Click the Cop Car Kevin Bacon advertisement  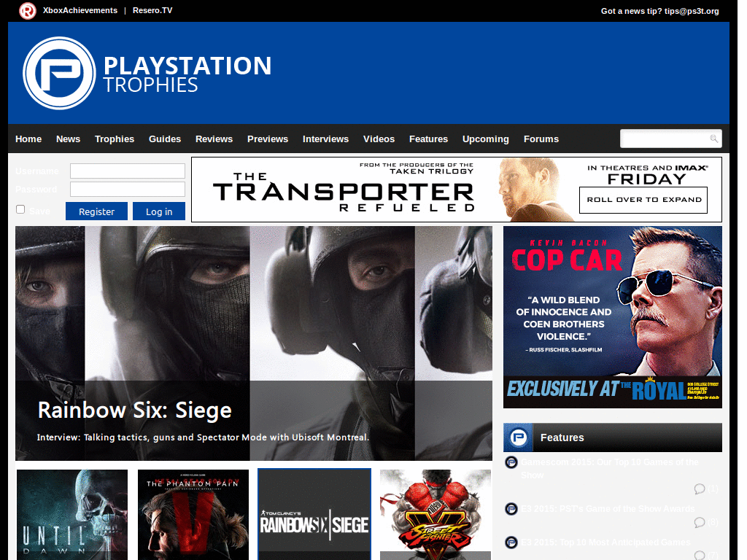point(613,317)
